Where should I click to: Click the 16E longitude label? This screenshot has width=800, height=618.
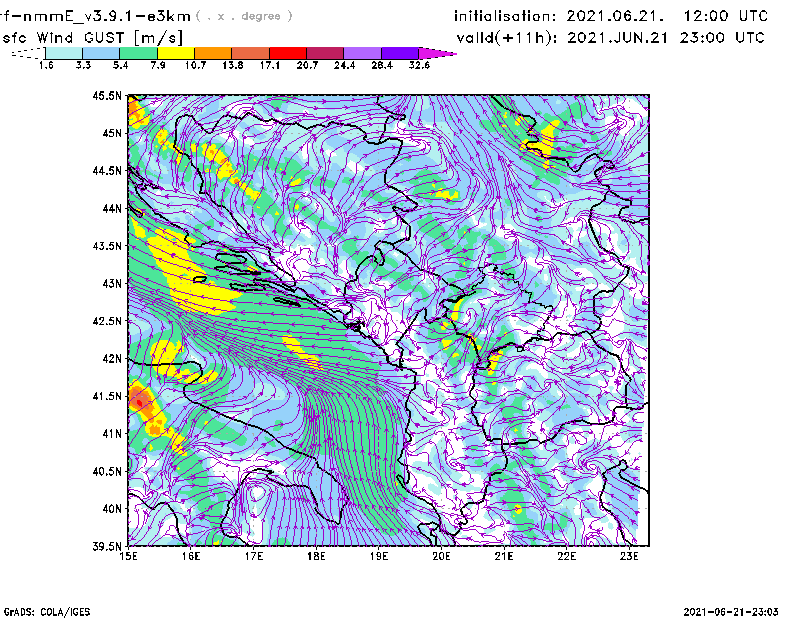[191, 556]
